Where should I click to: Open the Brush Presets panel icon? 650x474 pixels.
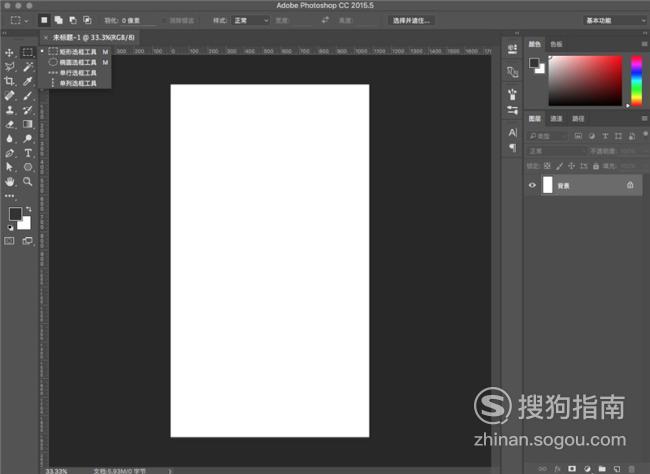point(512,110)
